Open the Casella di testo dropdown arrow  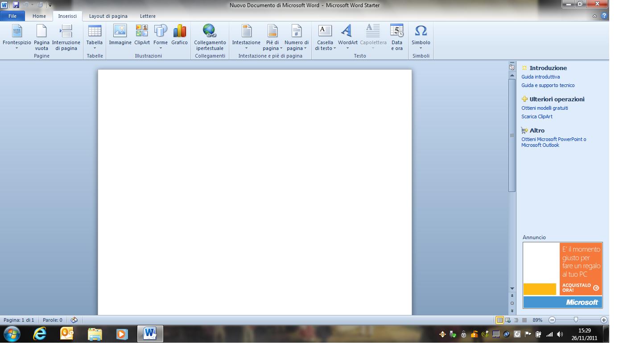click(x=335, y=48)
